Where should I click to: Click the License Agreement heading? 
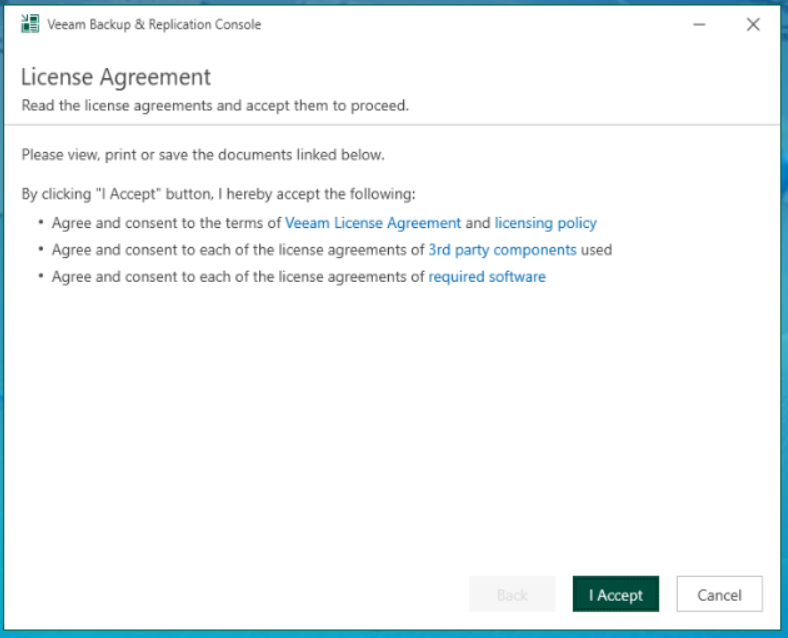(x=116, y=77)
